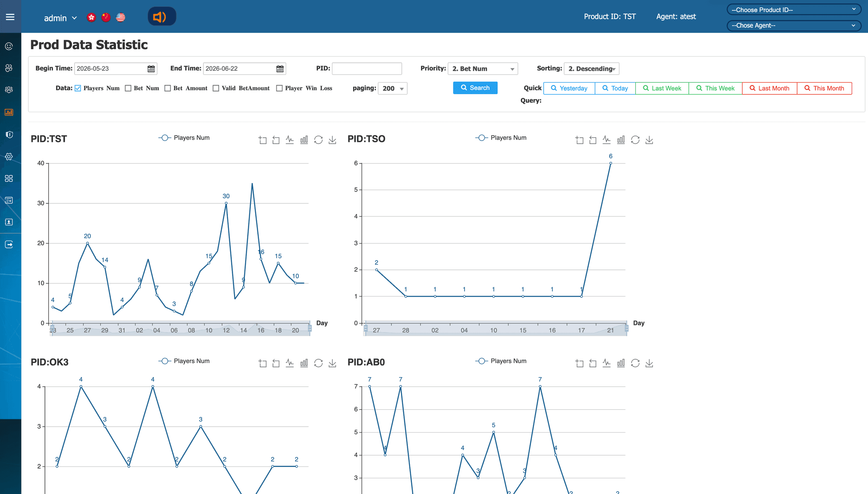The width and height of the screenshot is (868, 494).
Task: Open the gear settings icon in the sidebar
Action: click(9, 156)
